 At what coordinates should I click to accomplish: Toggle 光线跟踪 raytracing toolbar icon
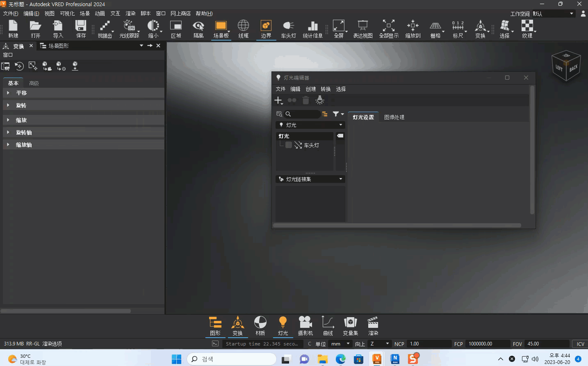point(129,29)
